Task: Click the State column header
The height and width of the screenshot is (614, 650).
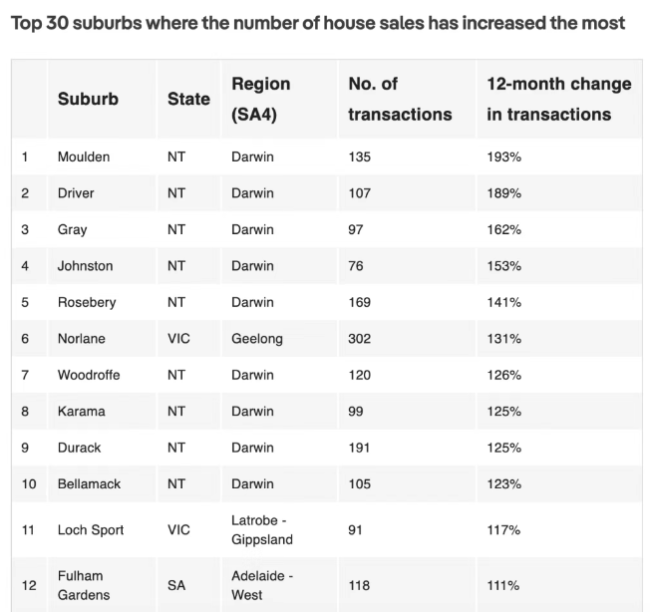Action: (188, 99)
